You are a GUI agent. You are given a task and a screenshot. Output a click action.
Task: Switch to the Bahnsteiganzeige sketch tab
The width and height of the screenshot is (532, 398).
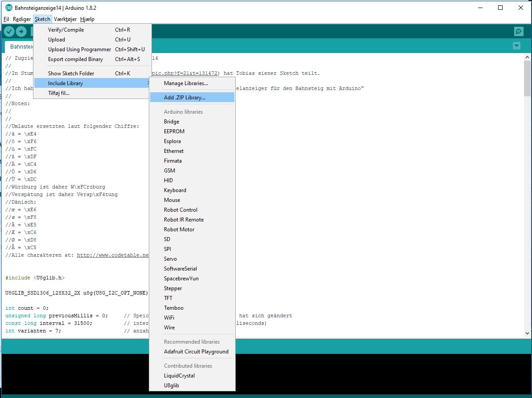click(x=20, y=47)
